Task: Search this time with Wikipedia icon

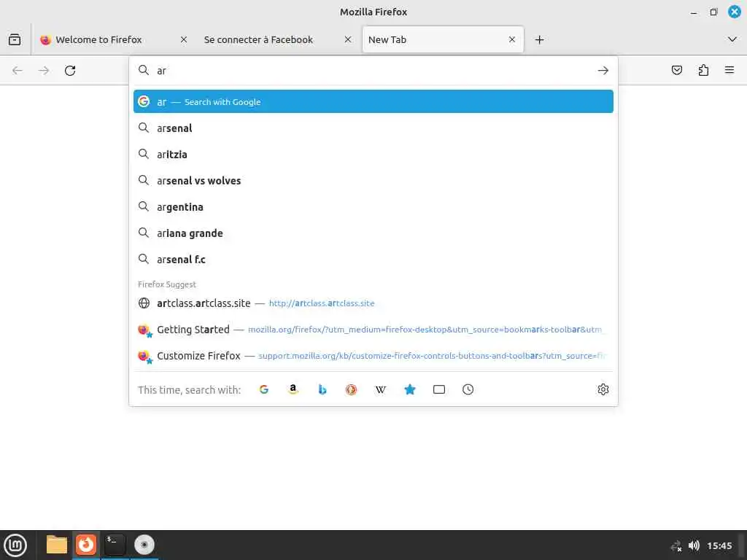Action: click(380, 389)
